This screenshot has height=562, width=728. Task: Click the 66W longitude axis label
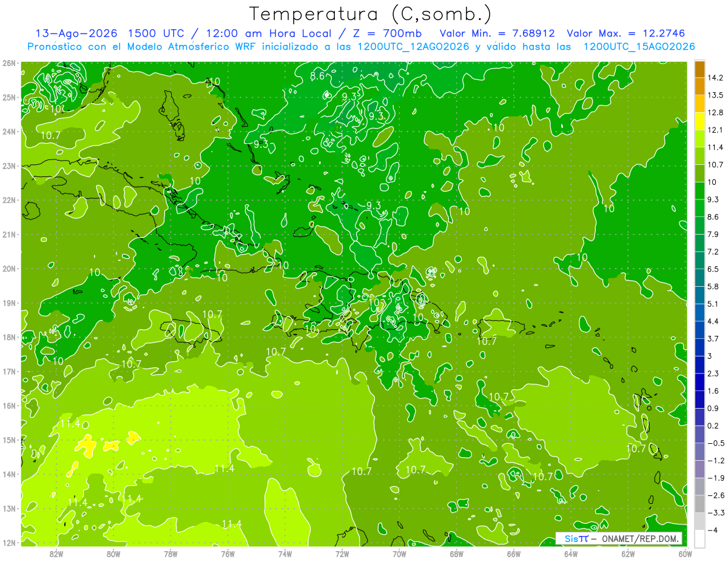click(x=514, y=554)
